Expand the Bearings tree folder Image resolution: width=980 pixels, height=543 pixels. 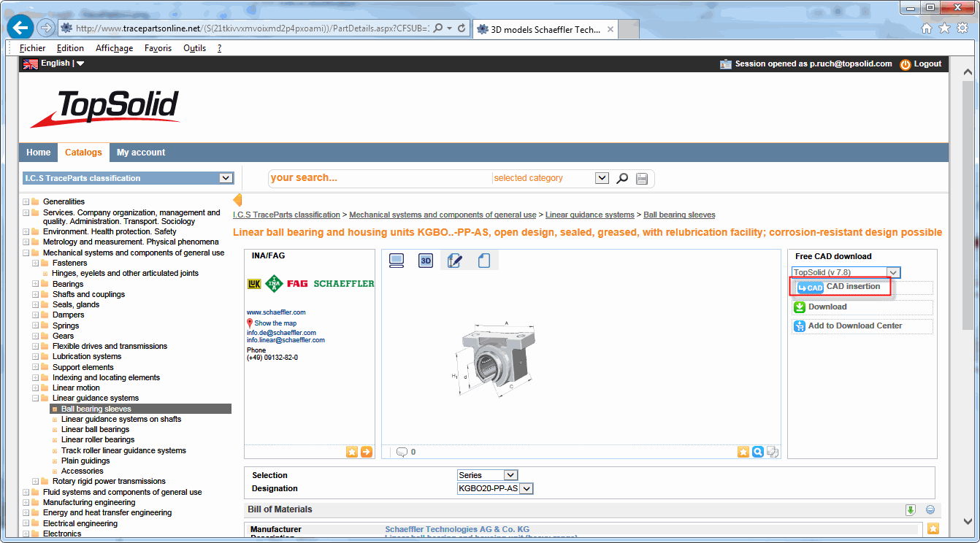36,284
